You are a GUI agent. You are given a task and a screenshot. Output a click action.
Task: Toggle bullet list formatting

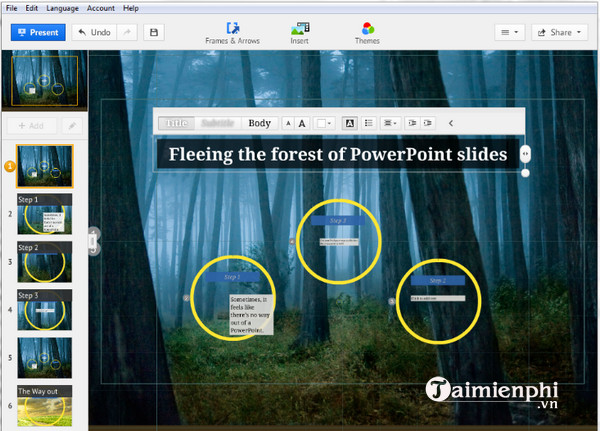(x=369, y=123)
